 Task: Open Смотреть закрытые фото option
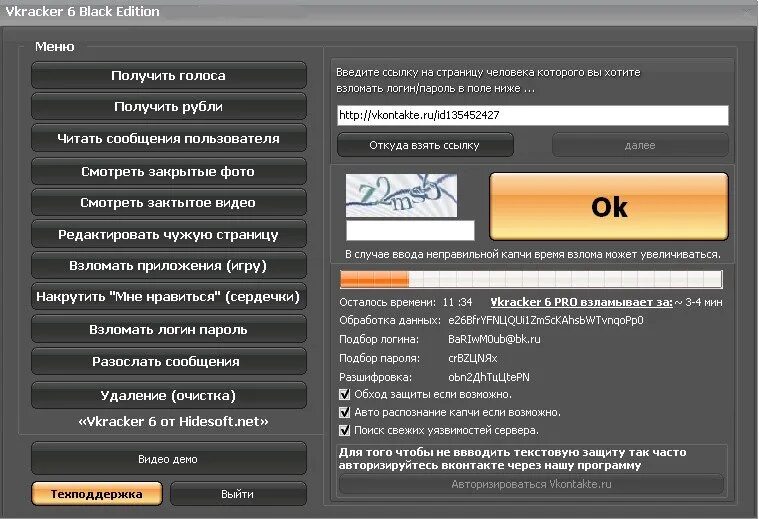[x=168, y=171]
